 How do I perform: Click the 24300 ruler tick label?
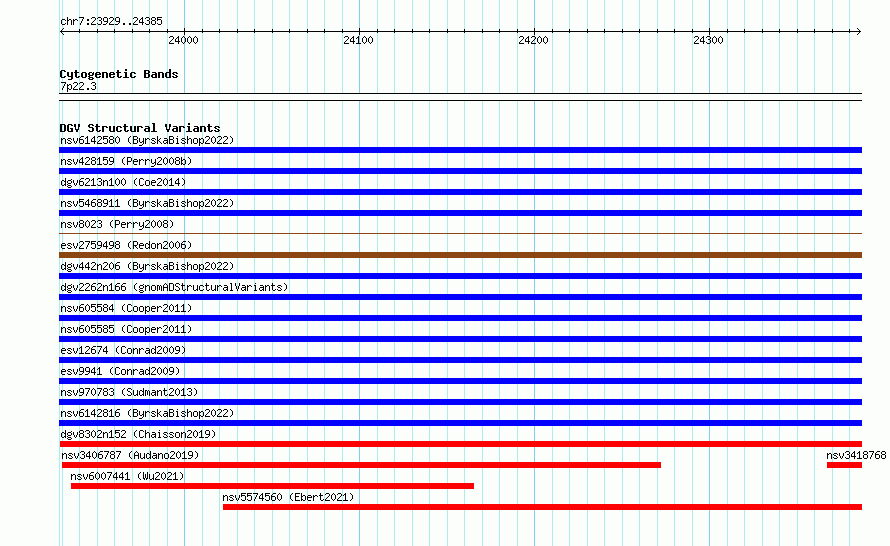coord(708,40)
